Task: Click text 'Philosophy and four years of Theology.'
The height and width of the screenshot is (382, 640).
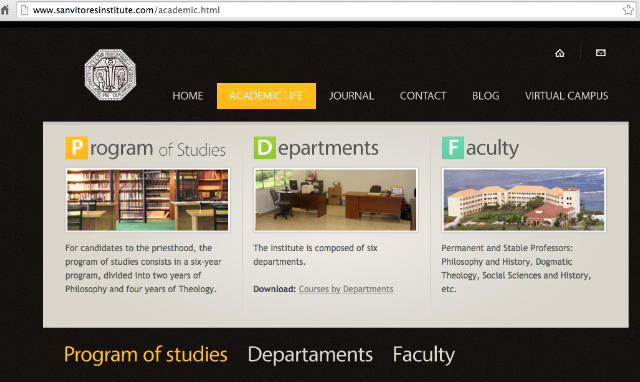Action: [141, 289]
